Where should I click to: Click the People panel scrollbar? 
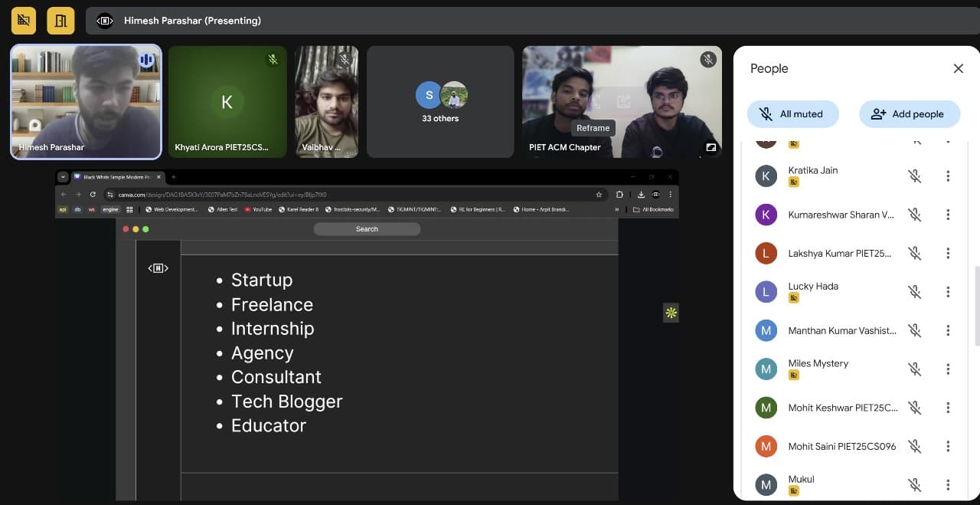(x=976, y=307)
